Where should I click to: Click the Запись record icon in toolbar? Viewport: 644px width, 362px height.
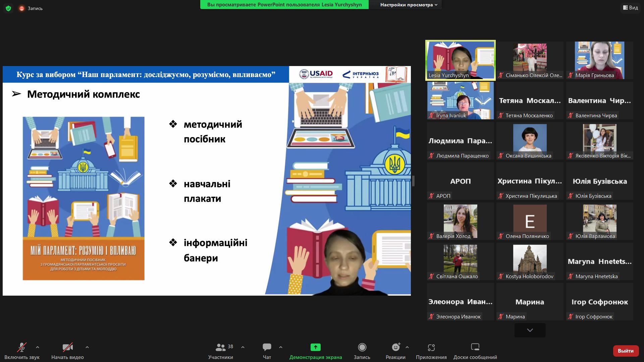tap(362, 347)
